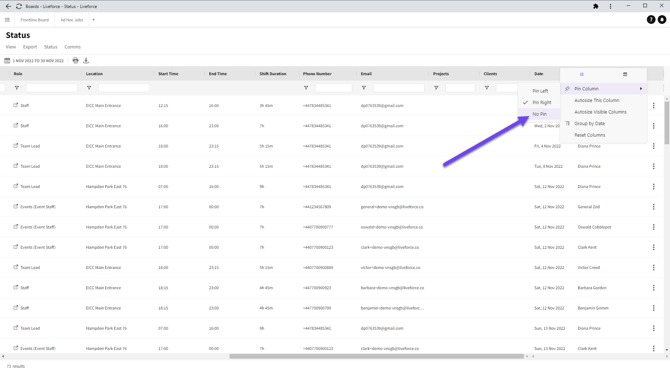
Task: Go back with the browser back arrow
Action: [x=8, y=6]
